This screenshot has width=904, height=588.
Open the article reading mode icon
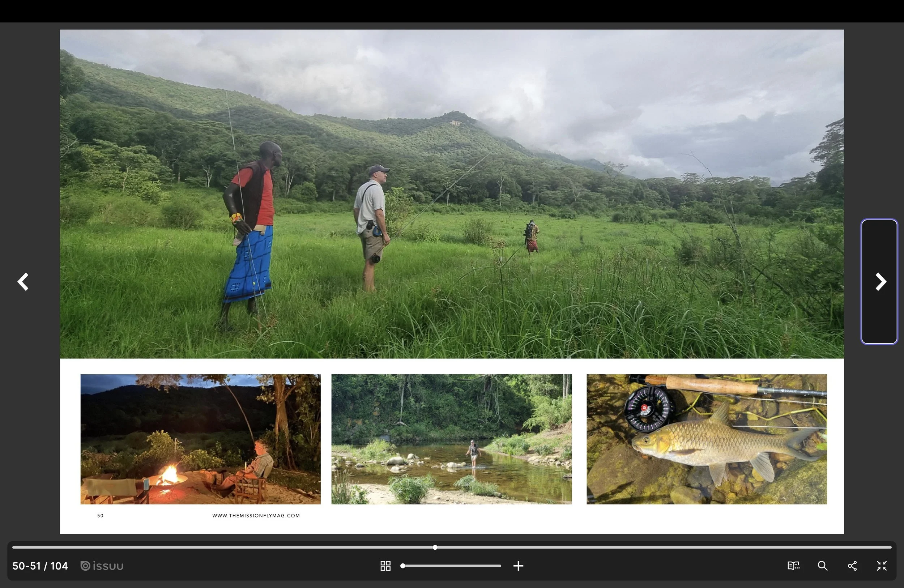pyautogui.click(x=793, y=566)
